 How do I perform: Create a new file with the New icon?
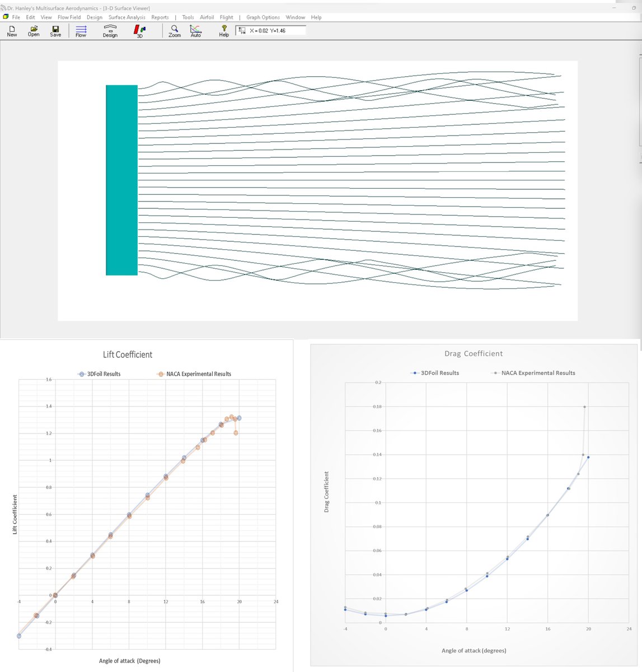coord(11,31)
